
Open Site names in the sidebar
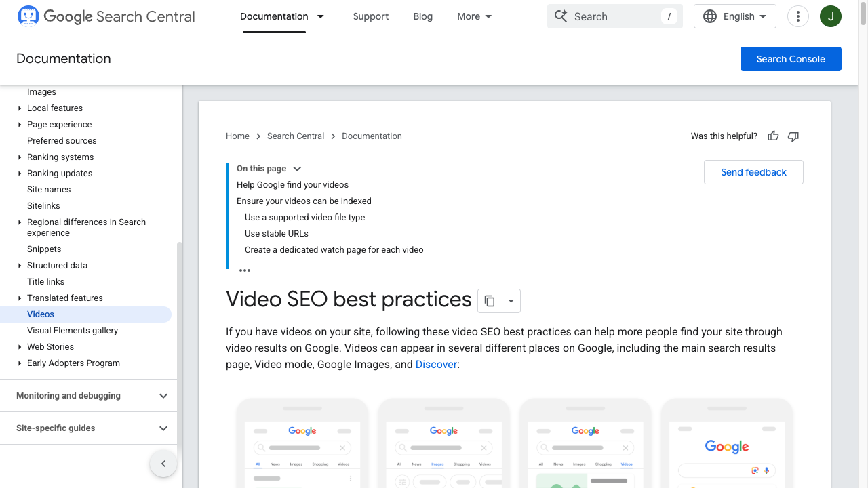pos(49,190)
